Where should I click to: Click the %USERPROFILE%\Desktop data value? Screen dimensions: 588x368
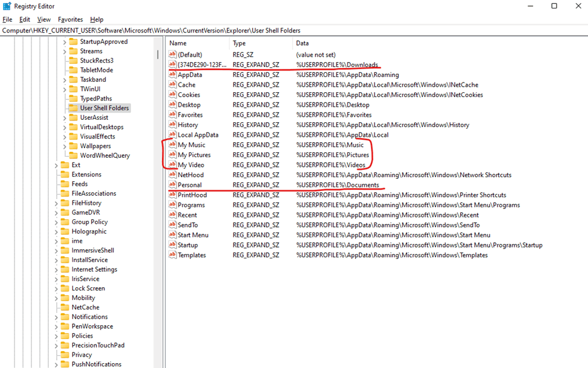click(x=333, y=104)
